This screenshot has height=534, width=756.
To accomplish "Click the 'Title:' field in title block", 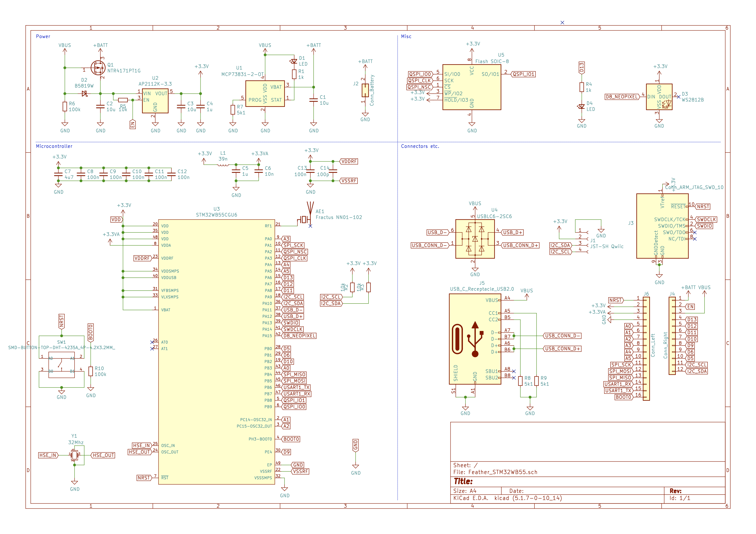I will [463, 481].
